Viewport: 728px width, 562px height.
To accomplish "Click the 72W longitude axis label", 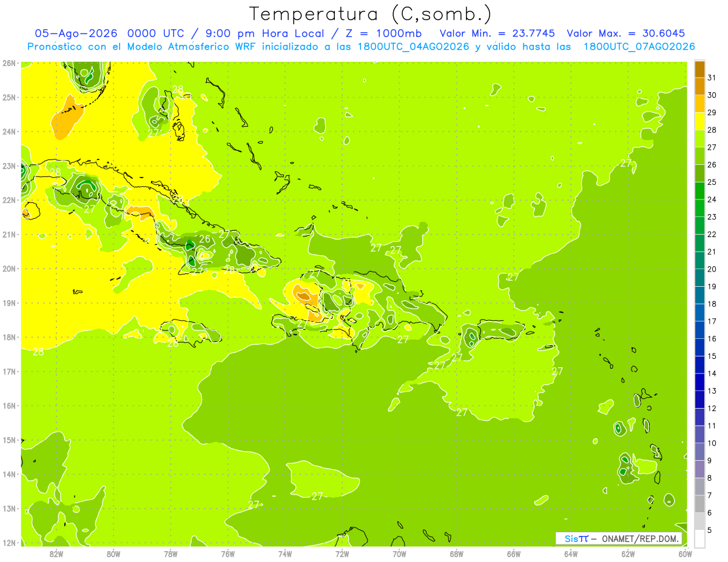I will coord(342,554).
